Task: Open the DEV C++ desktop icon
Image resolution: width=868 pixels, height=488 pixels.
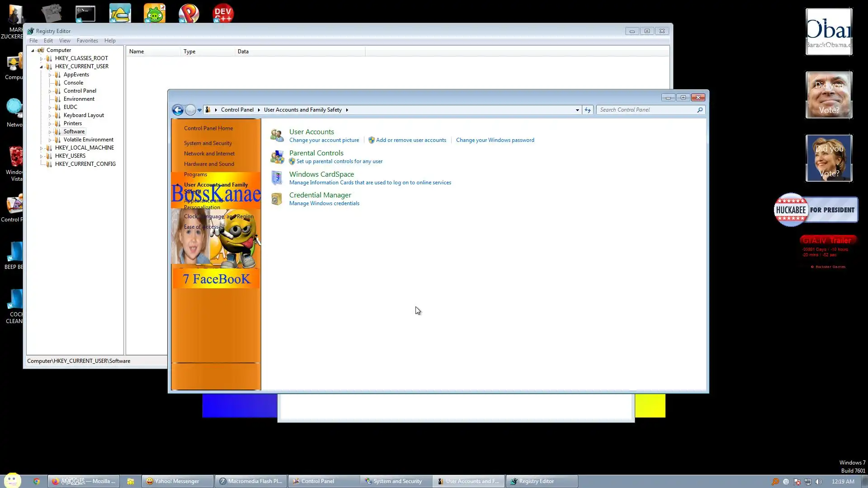Action: click(x=223, y=13)
